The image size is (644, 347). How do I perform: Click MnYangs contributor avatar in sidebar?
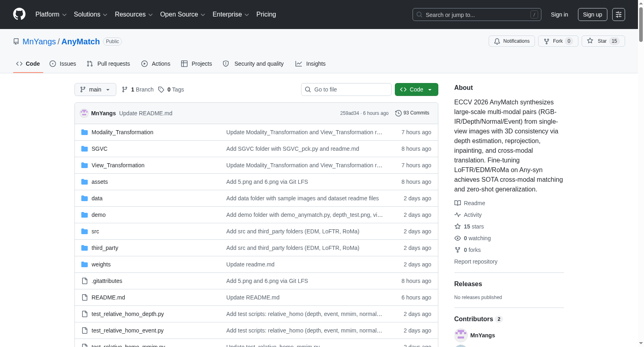461,335
